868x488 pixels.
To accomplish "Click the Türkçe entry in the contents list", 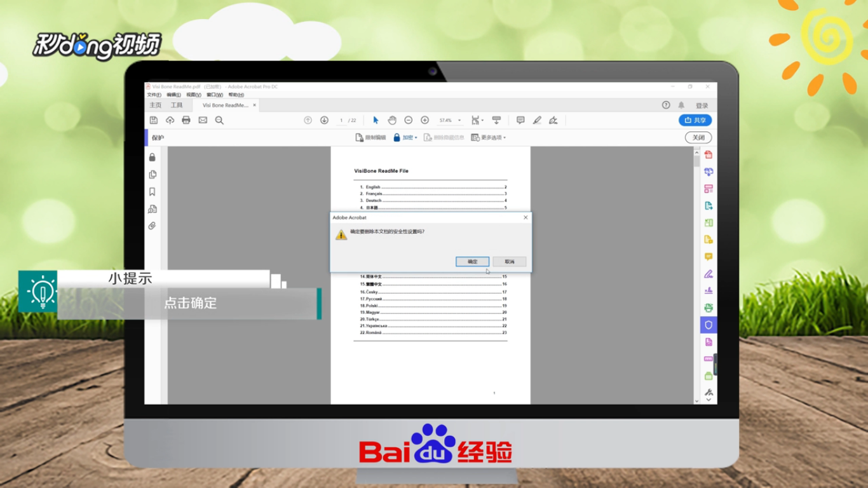I will [x=433, y=319].
